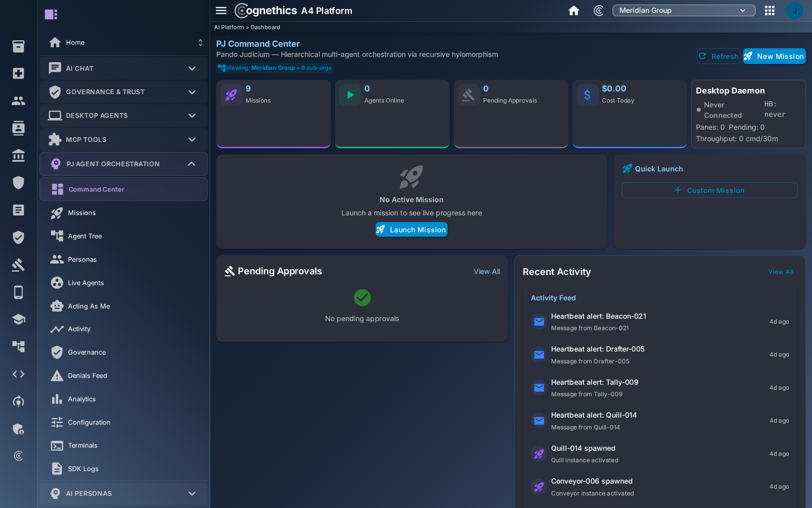The height and width of the screenshot is (508, 812).
Task: Click the rocket icon for Quill-014 spawned
Action: pos(539,454)
